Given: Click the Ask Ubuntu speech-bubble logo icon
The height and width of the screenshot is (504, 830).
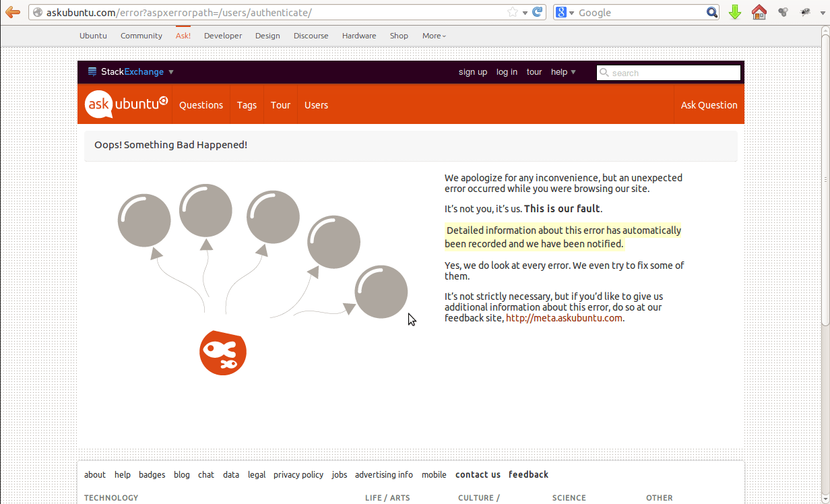Looking at the screenshot, I should [x=98, y=104].
